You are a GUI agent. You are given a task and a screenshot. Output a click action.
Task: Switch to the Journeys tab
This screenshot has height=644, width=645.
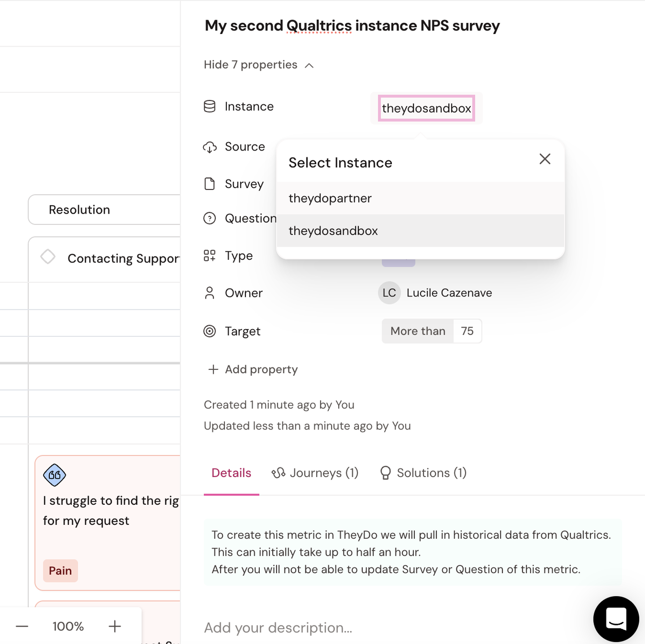(x=315, y=473)
